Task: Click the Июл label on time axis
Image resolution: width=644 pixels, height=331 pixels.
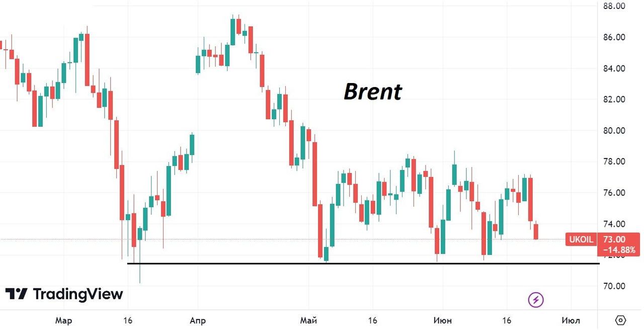Action: tap(571, 320)
